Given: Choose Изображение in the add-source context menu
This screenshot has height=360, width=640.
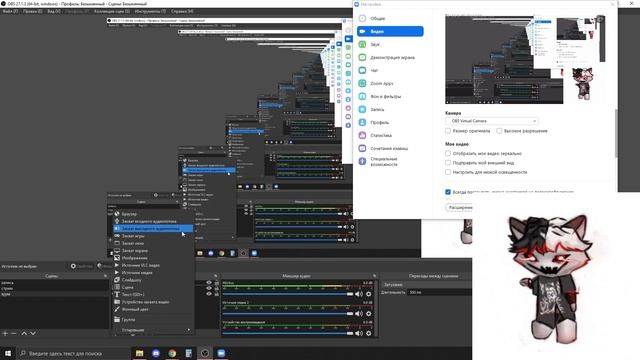Looking at the screenshot, I should pyautogui.click(x=153, y=258).
